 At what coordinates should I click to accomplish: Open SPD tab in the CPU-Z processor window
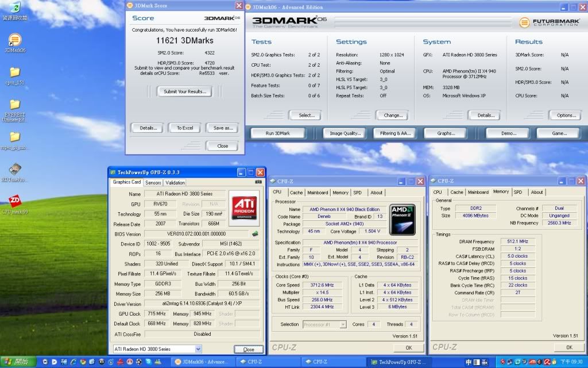click(358, 193)
